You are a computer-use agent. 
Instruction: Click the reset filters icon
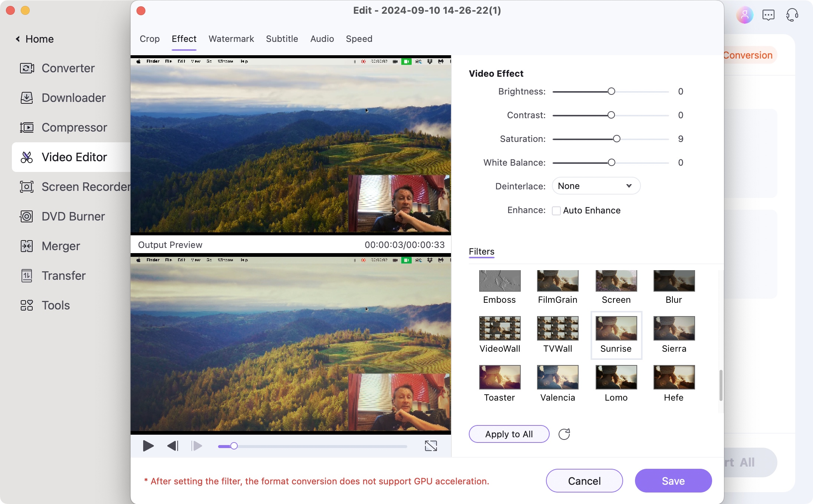[563, 434]
